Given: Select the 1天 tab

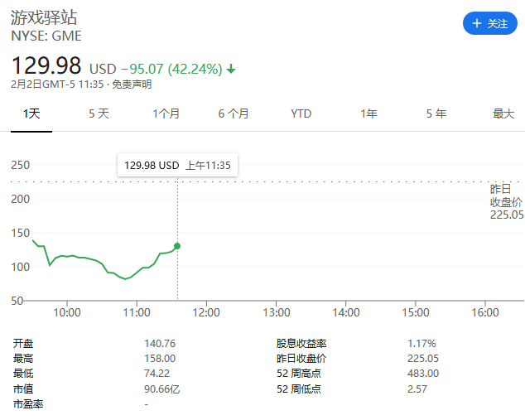Looking at the screenshot, I should click(x=31, y=113).
